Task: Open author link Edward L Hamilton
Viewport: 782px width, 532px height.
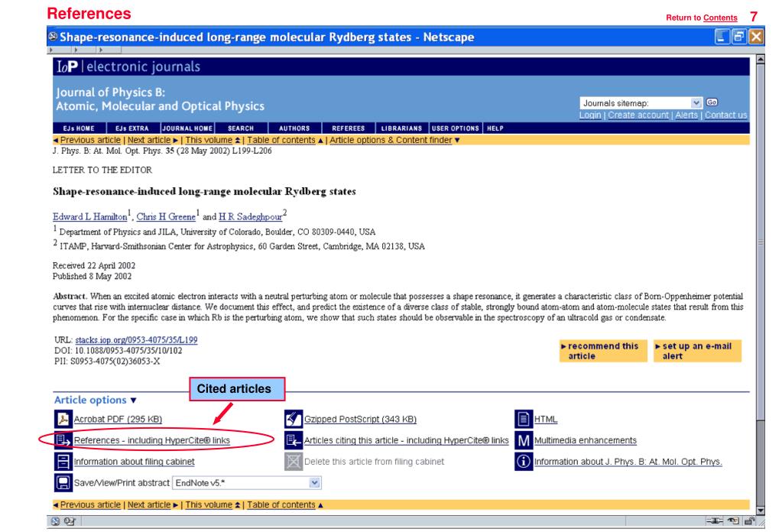Action: point(83,217)
